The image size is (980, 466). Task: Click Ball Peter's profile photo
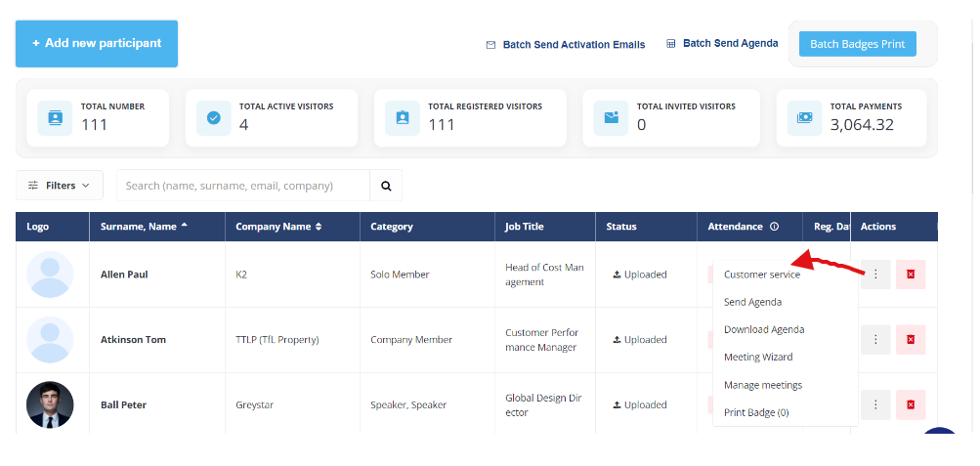(50, 404)
